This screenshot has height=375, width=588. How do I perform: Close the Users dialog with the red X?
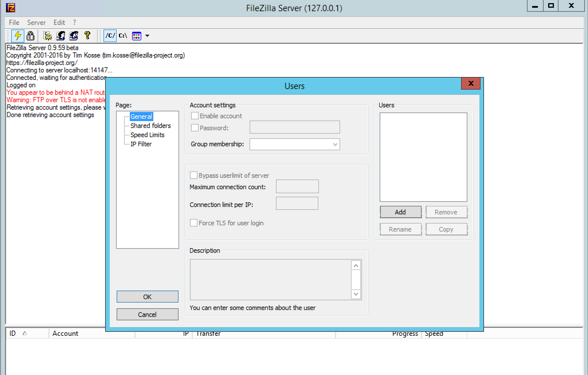click(471, 83)
